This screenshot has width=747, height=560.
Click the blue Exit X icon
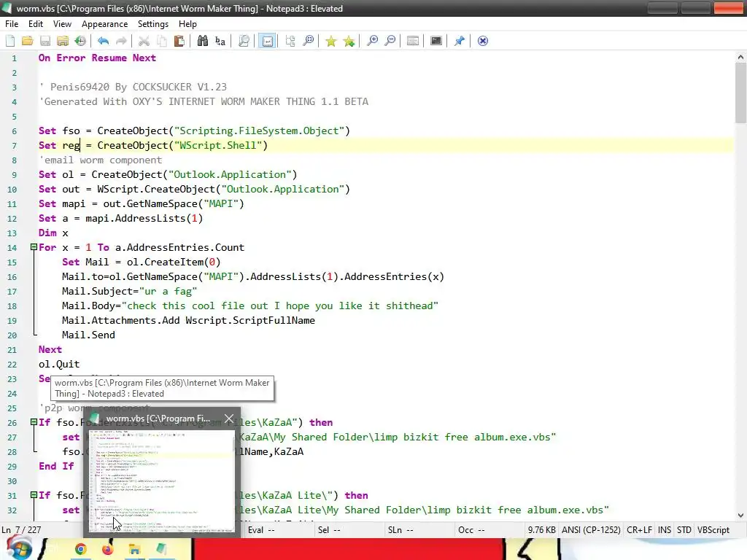click(483, 41)
